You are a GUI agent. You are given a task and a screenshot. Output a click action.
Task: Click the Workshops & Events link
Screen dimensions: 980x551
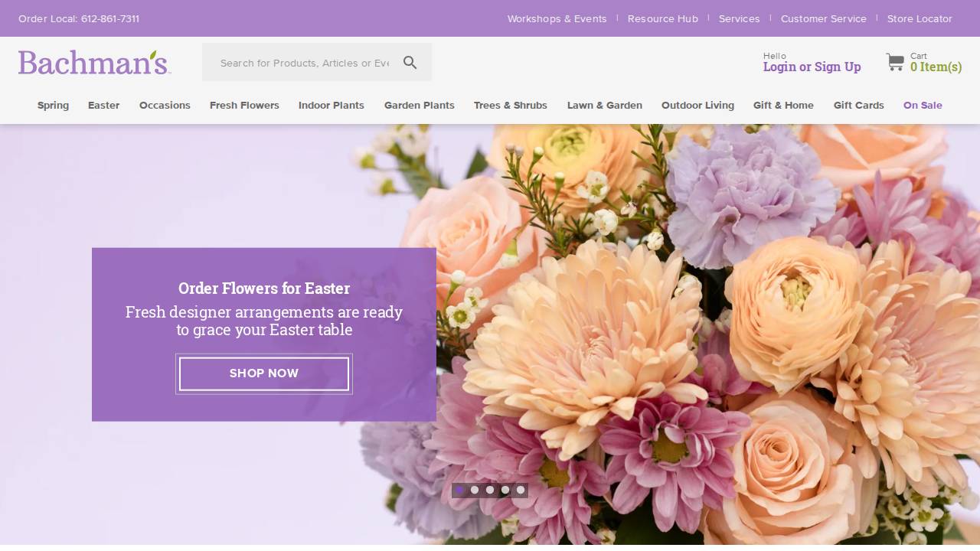[x=557, y=18]
